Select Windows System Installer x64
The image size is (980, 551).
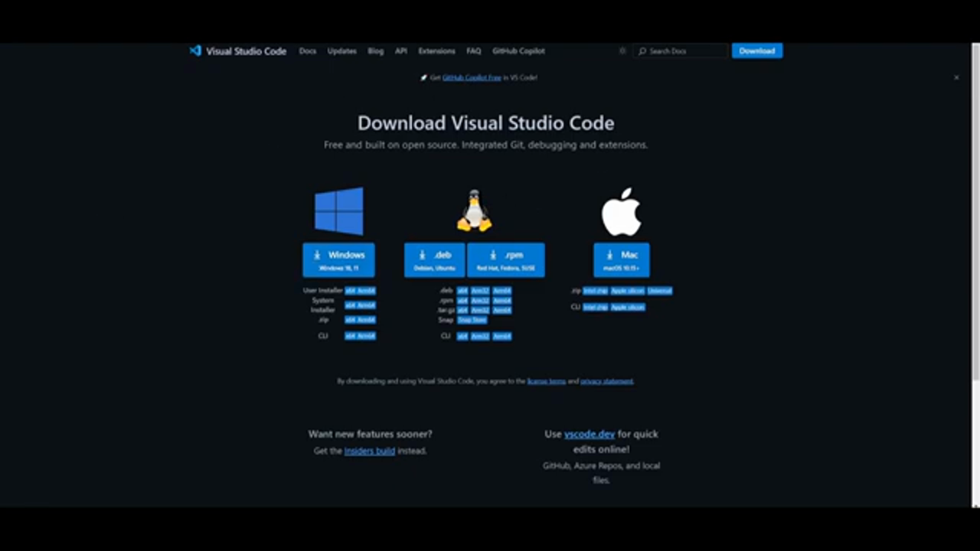click(x=350, y=305)
